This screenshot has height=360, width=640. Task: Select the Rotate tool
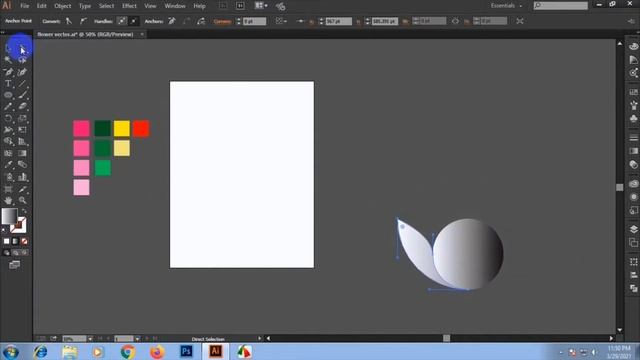pos(8,118)
